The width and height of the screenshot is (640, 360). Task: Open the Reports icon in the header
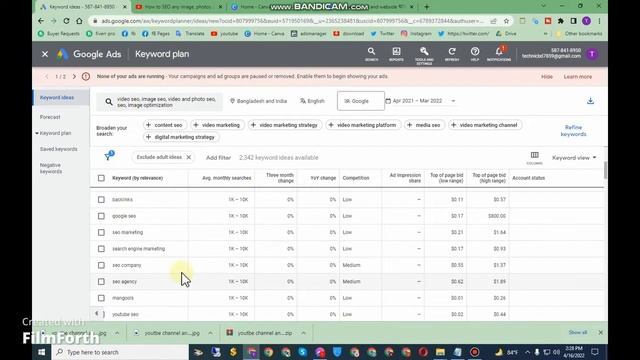pos(396,54)
